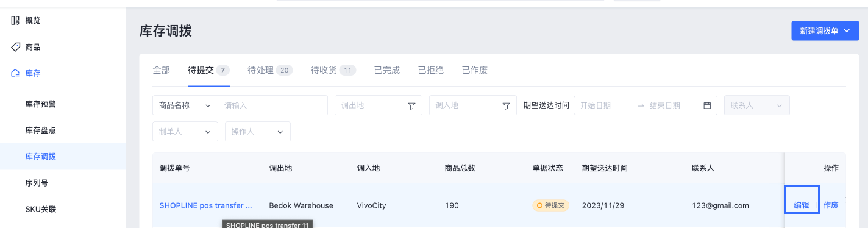Focus the 请输入 search input field
The image size is (868, 228).
pos(273,105)
